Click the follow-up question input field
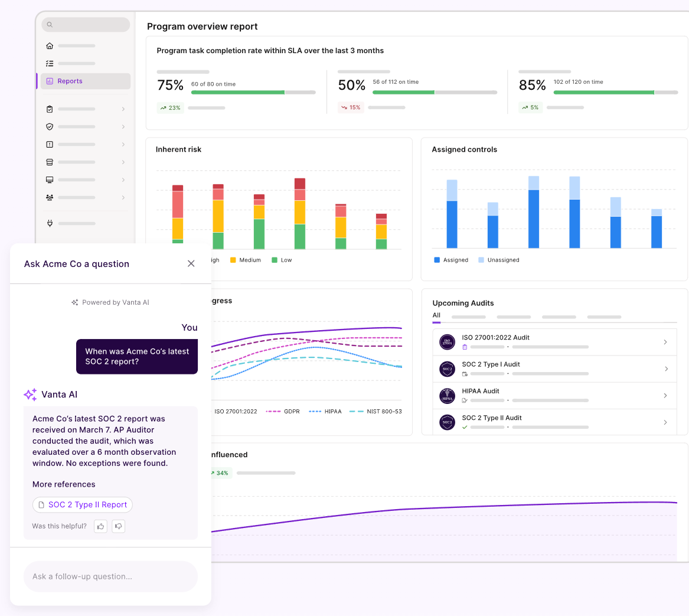689x616 pixels. click(x=110, y=576)
